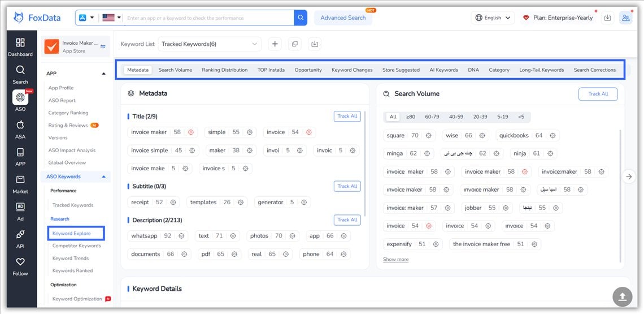Click Track All for Title keywords
The image size is (644, 314).
tap(347, 116)
